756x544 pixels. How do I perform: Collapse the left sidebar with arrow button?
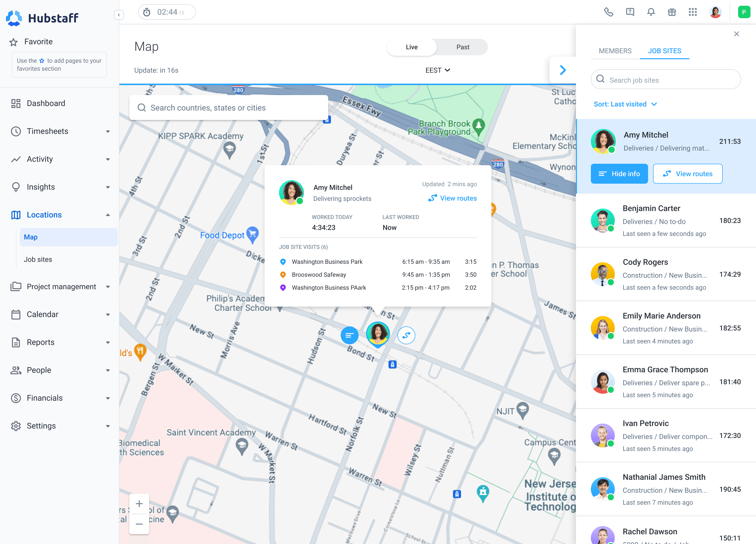(x=119, y=15)
